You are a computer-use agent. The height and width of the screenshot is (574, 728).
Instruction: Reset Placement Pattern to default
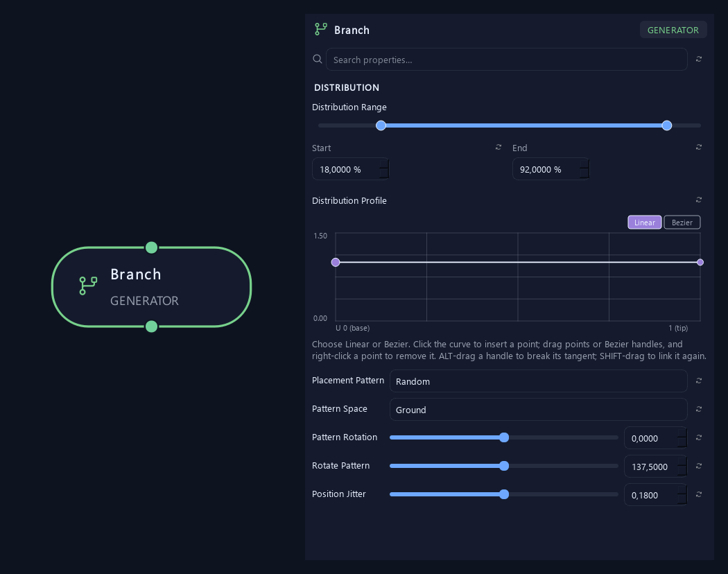click(x=699, y=381)
